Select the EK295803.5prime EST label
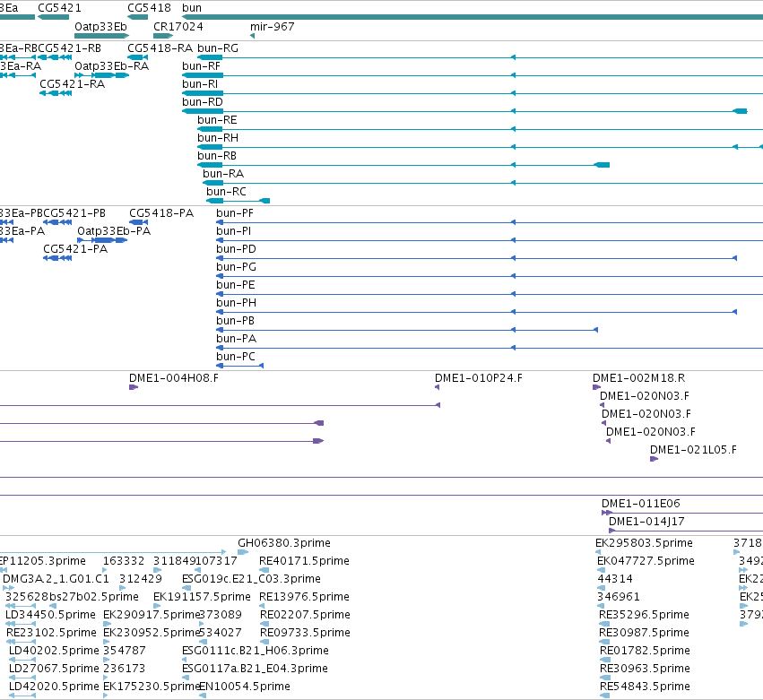 [x=645, y=543]
